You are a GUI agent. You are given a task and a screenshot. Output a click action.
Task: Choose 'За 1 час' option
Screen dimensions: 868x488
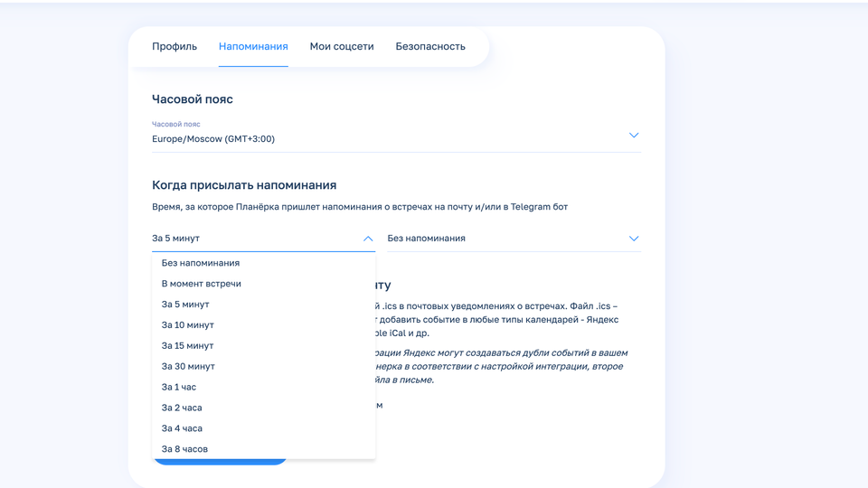[x=263, y=387]
